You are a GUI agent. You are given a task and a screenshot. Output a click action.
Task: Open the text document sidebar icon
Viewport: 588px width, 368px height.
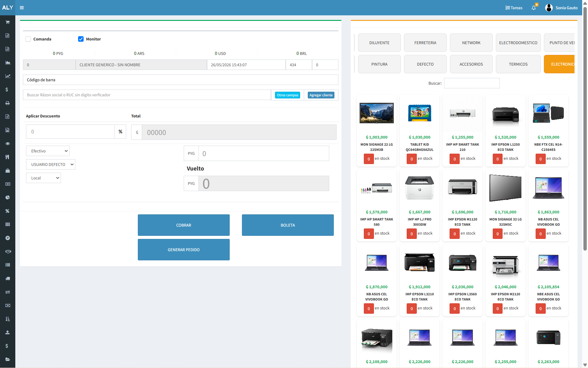pos(8,117)
